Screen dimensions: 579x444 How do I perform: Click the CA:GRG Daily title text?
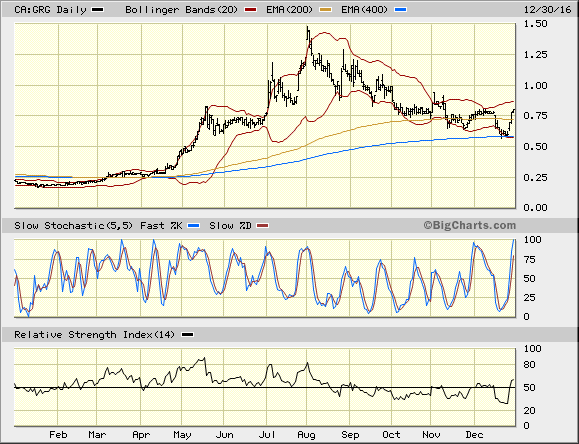pos(50,10)
